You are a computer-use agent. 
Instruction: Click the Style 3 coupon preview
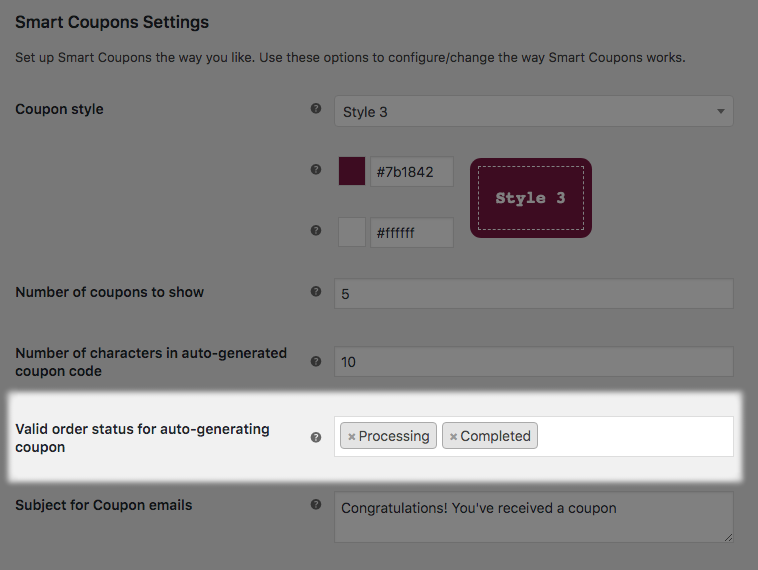(530, 198)
